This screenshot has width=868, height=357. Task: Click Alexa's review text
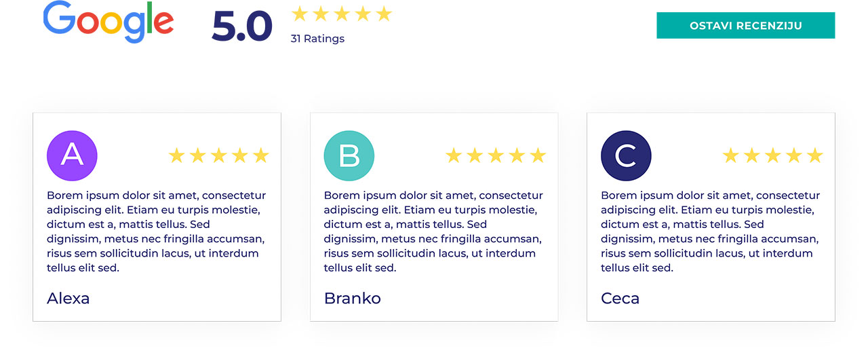point(156,231)
